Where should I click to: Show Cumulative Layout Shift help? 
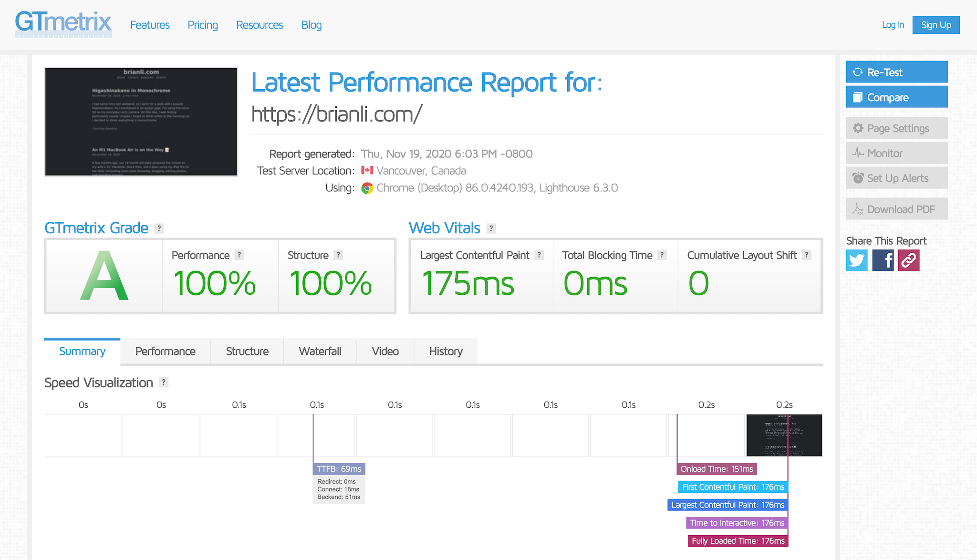[x=807, y=255]
